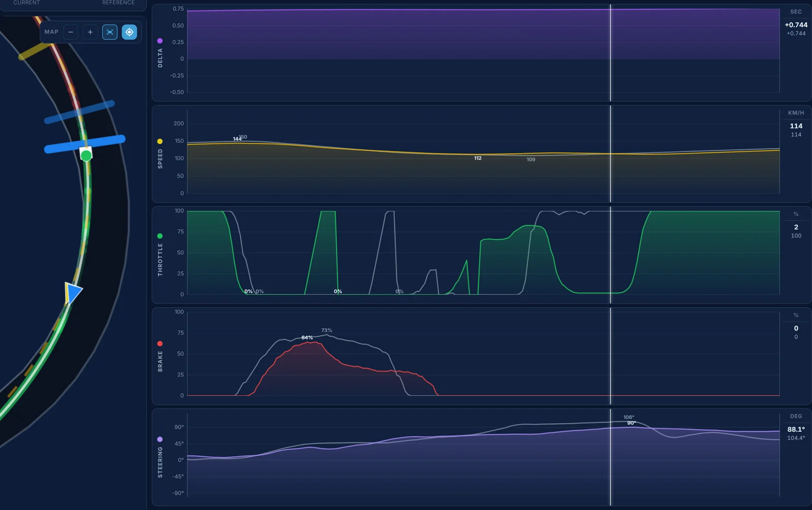Click the BRAKE chart axis label
The image size is (812, 510).
[160, 361]
